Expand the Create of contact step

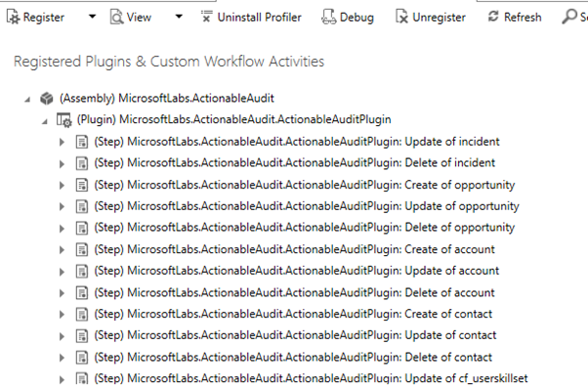click(62, 315)
